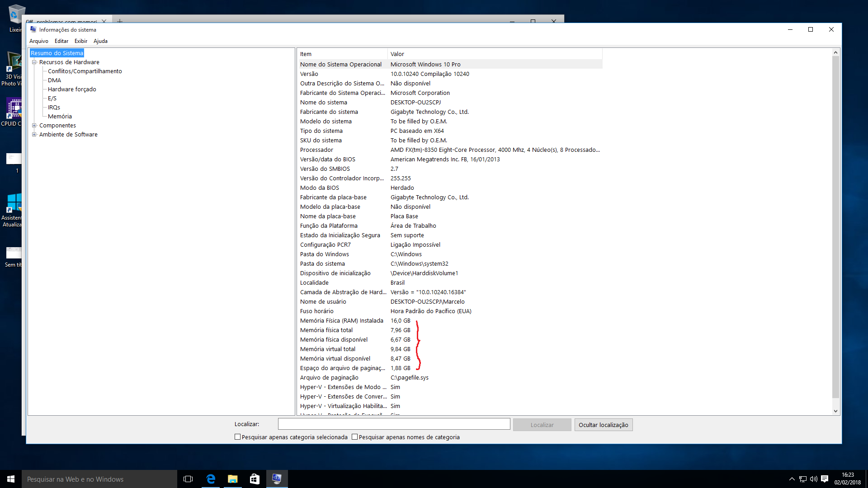Screen dimensions: 868x488
Task: Select Conflitos/Compartilhamento in the tree
Action: point(85,71)
